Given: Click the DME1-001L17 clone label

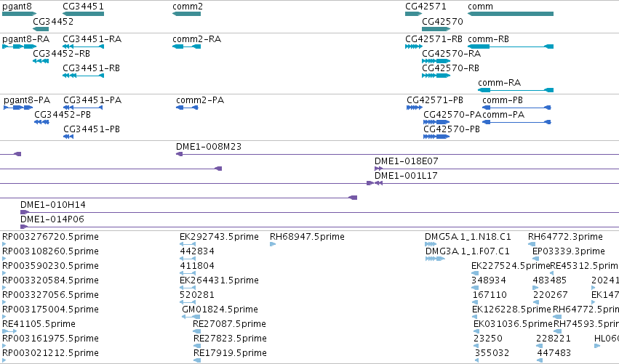Looking at the screenshot, I should [406, 176].
